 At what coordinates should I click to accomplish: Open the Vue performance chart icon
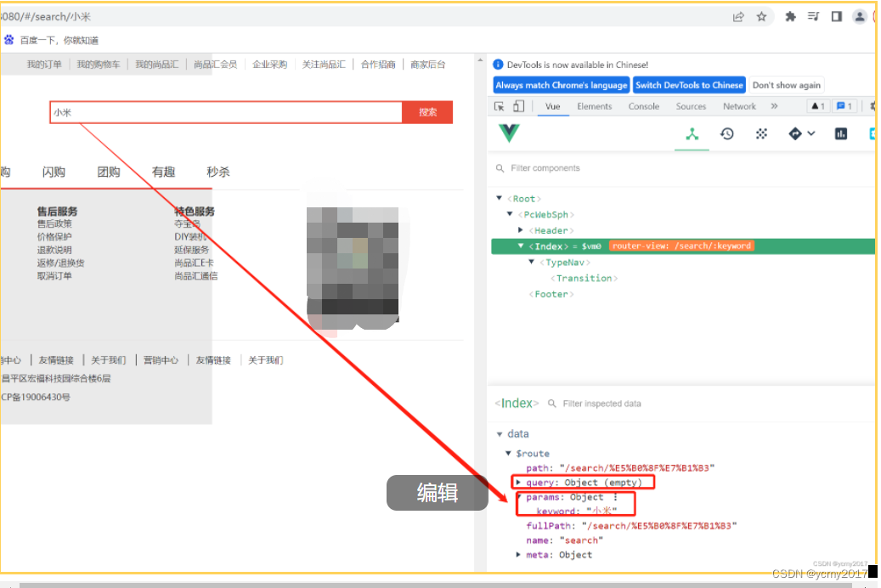841,133
